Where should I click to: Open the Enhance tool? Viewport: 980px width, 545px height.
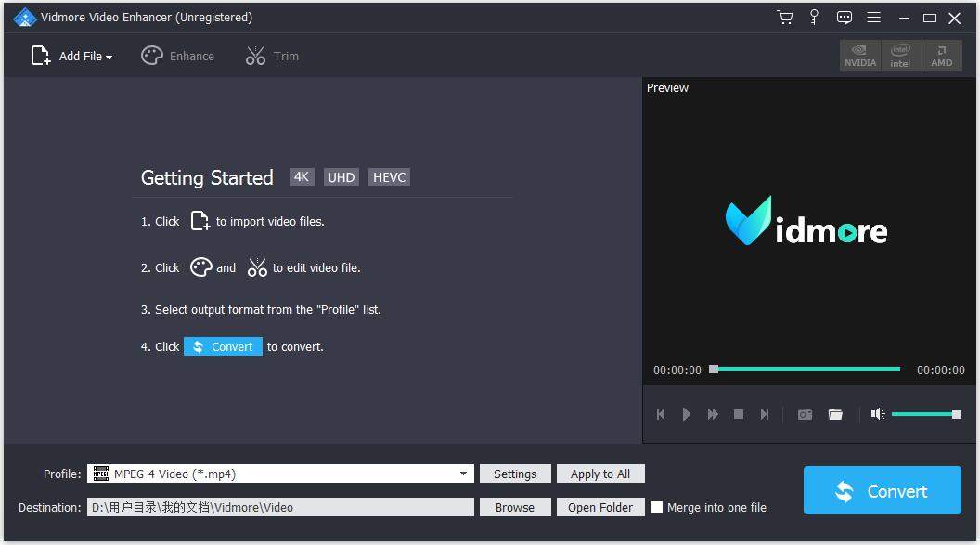point(178,56)
